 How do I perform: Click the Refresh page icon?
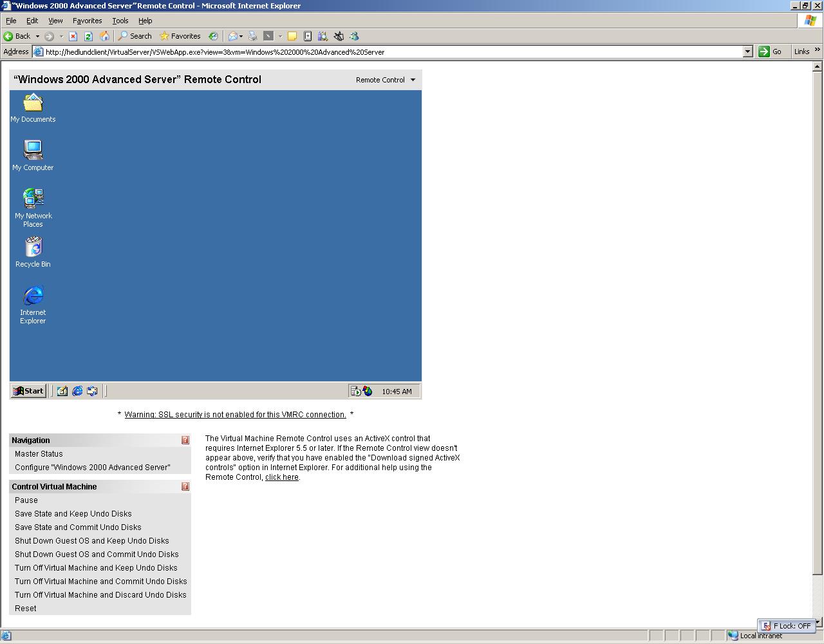click(x=88, y=36)
